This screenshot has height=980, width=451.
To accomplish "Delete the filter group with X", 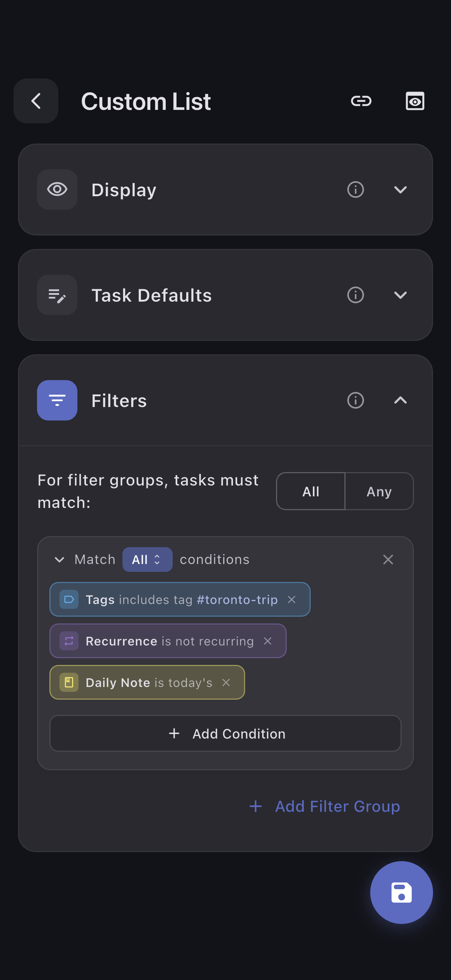I will (388, 560).
